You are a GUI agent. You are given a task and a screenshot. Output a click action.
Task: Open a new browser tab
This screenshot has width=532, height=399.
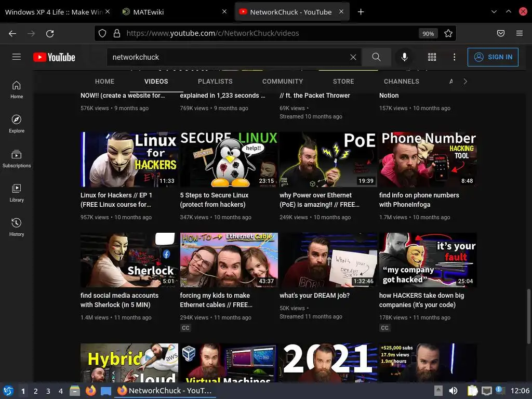[x=361, y=12]
